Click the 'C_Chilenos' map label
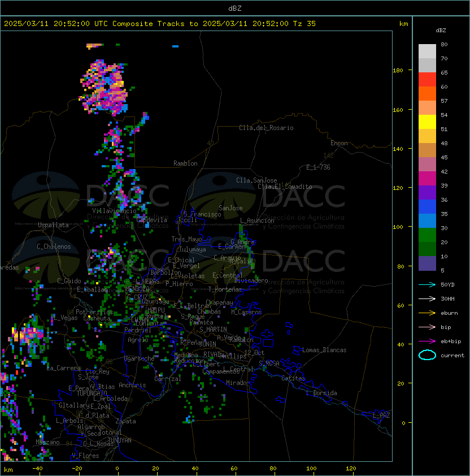470x476 pixels. coord(54,246)
